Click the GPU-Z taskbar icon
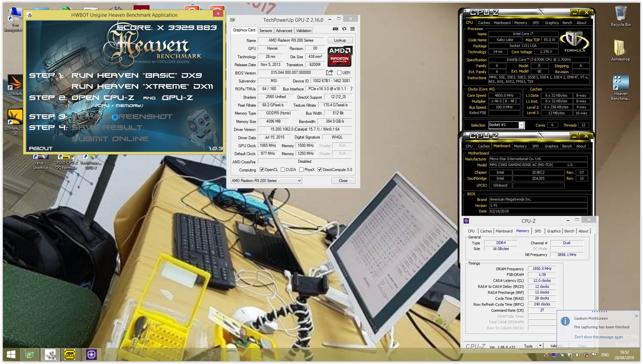643x364 pixels. pyautogui.click(x=30, y=355)
